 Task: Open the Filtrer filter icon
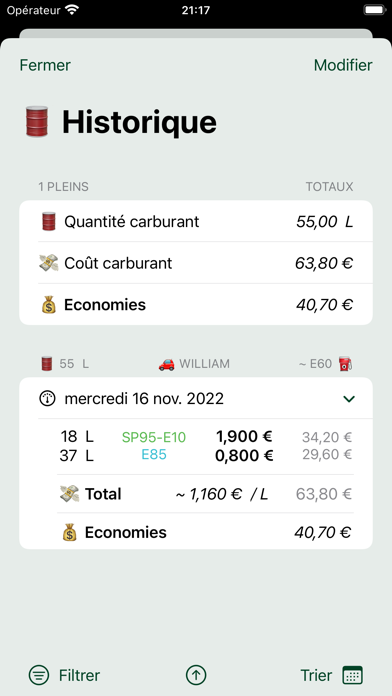[x=39, y=676]
